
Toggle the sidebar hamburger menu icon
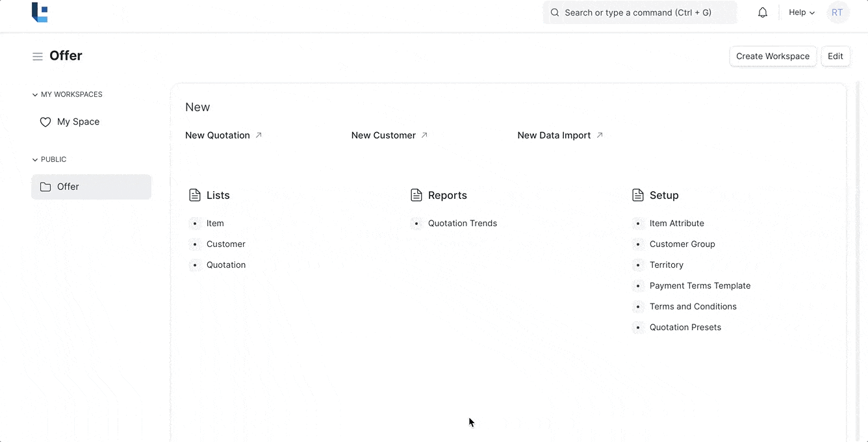click(x=38, y=57)
